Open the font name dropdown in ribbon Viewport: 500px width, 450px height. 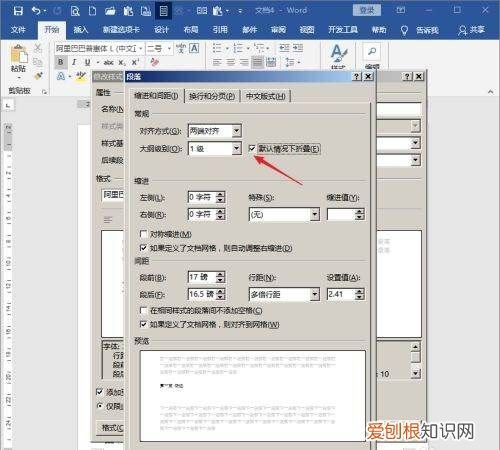(141, 49)
